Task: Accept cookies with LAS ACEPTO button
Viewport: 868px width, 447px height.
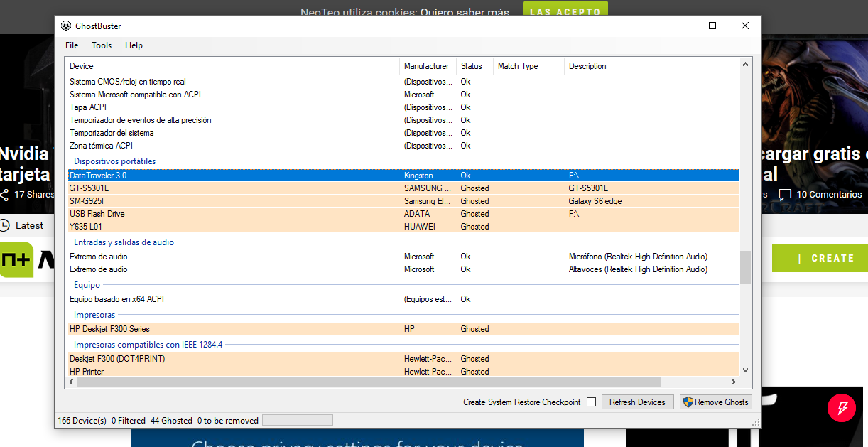Action: (565, 11)
